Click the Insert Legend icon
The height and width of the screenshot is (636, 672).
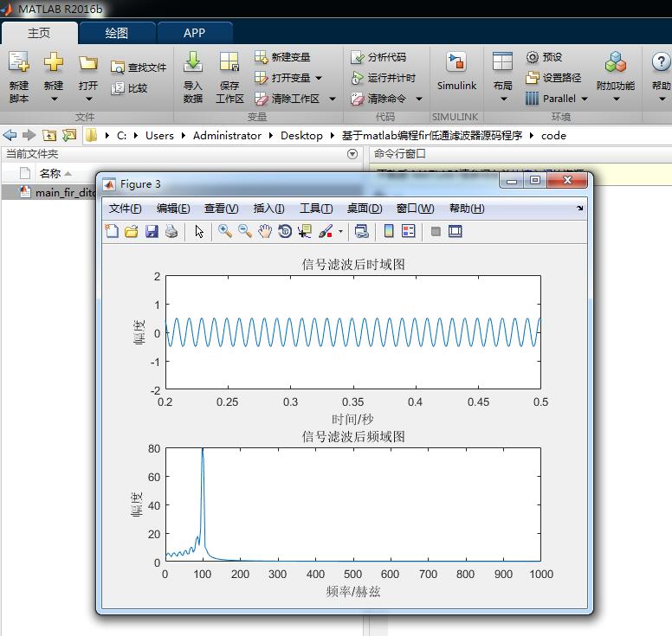click(409, 231)
